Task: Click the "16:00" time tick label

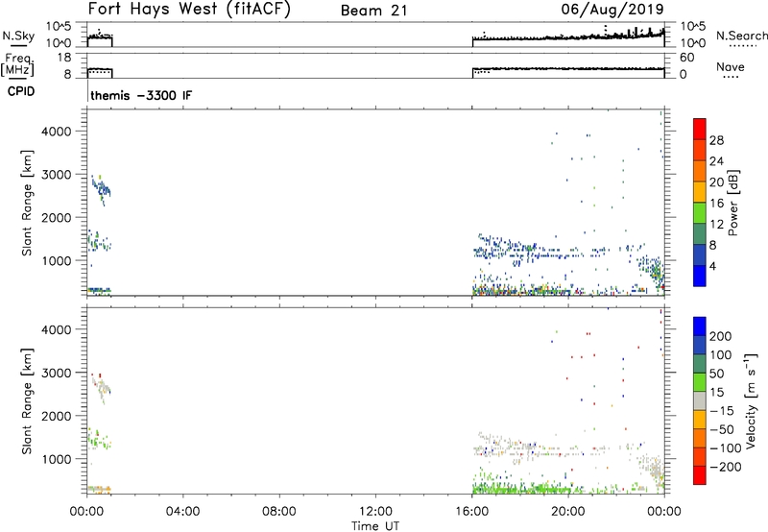Action: point(471,512)
